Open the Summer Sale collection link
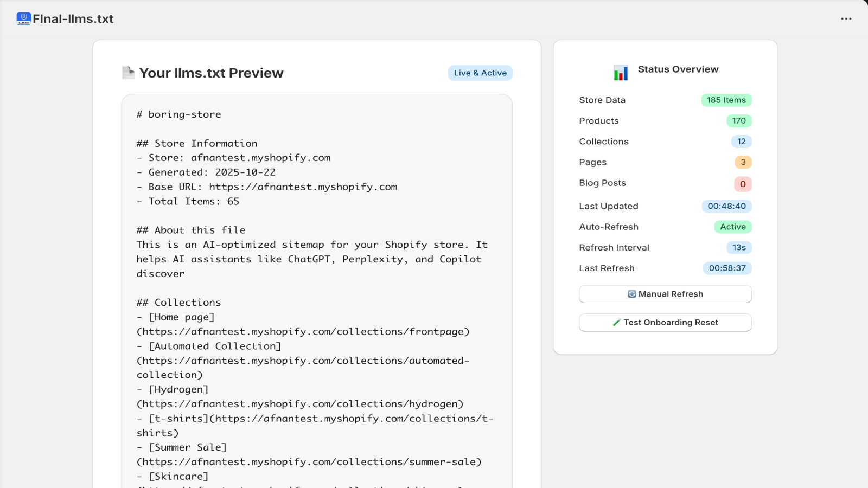Image resolution: width=868 pixels, height=488 pixels. point(308,462)
